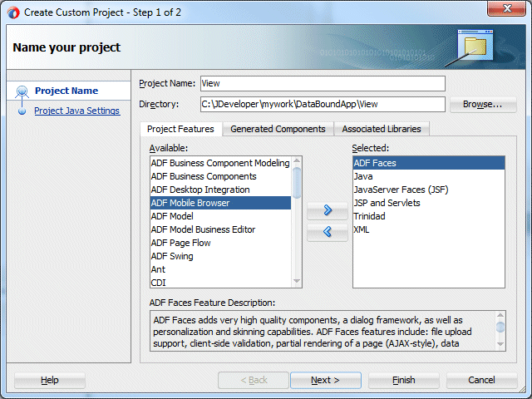Select ADF Business Components in Available list
Image resolution: width=532 pixels, height=399 pixels.
[x=220, y=176]
